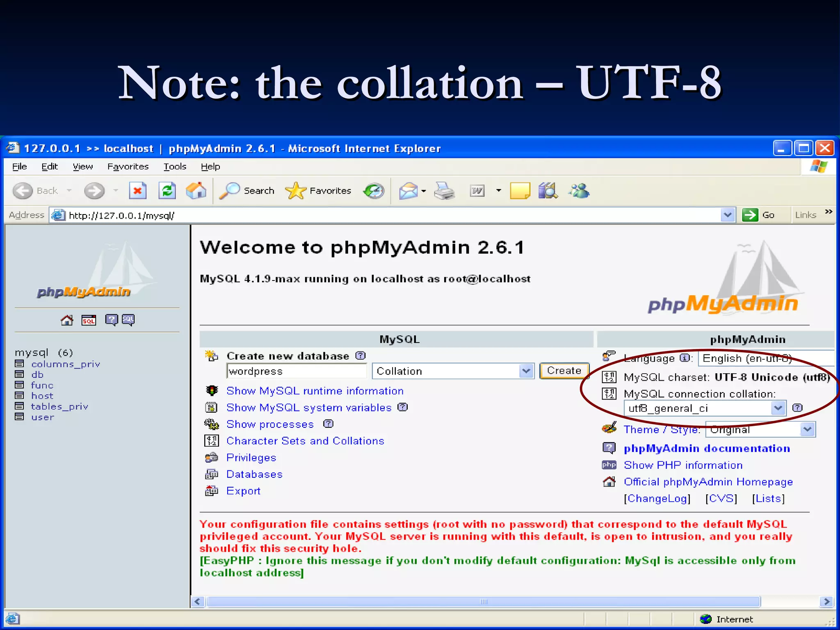The width and height of the screenshot is (840, 630).
Task: Open the Help menu
Action: coord(210,167)
